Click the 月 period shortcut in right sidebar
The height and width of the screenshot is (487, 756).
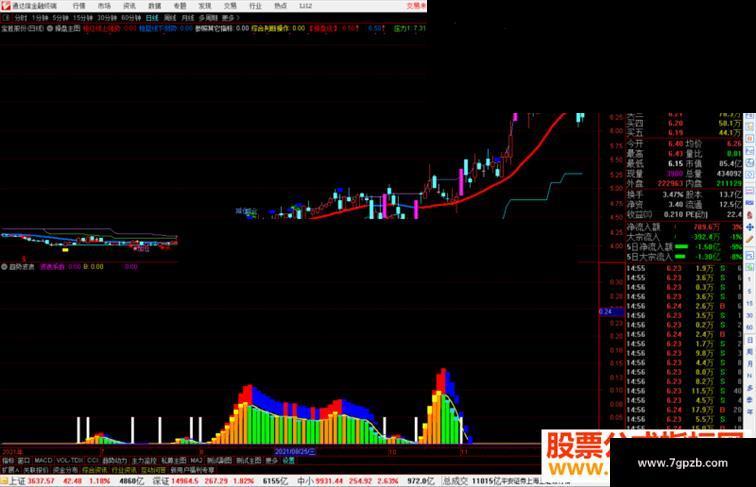click(750, 364)
